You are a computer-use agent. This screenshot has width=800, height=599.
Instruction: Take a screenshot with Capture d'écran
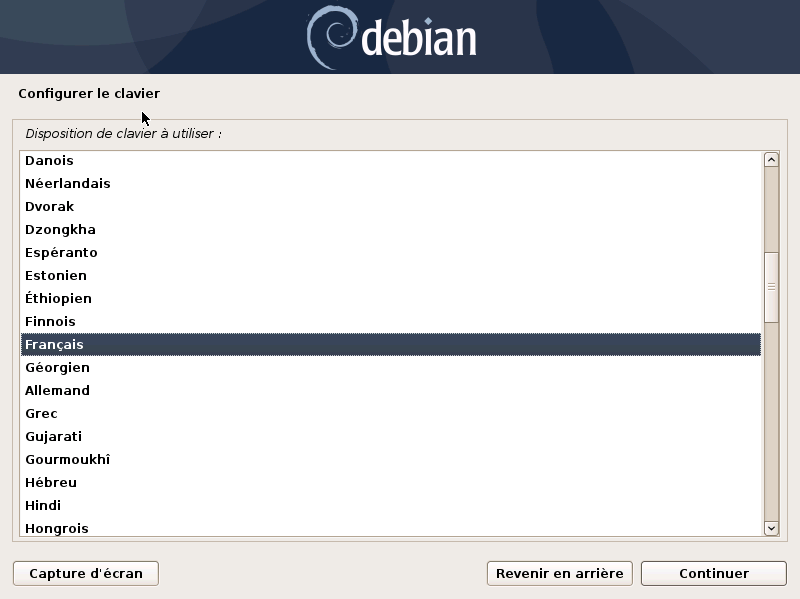(86, 573)
